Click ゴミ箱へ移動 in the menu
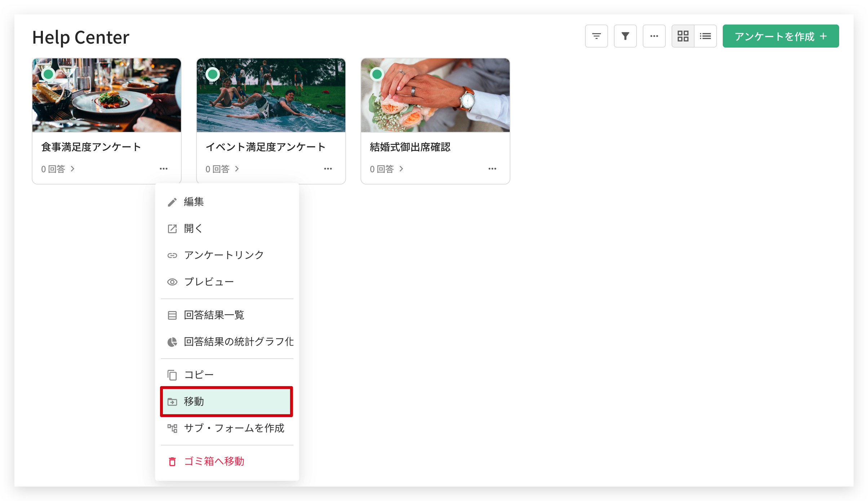The width and height of the screenshot is (868, 501). [227, 461]
